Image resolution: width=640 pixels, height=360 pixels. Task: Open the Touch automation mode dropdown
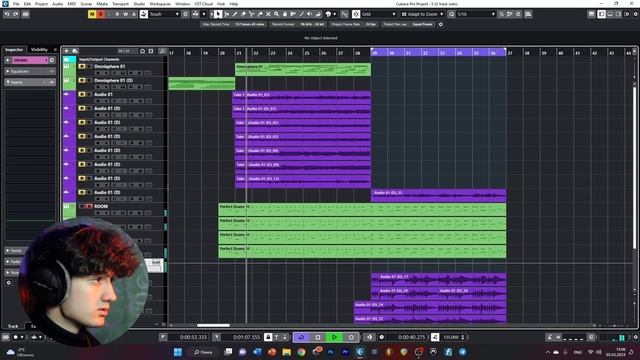[x=164, y=14]
